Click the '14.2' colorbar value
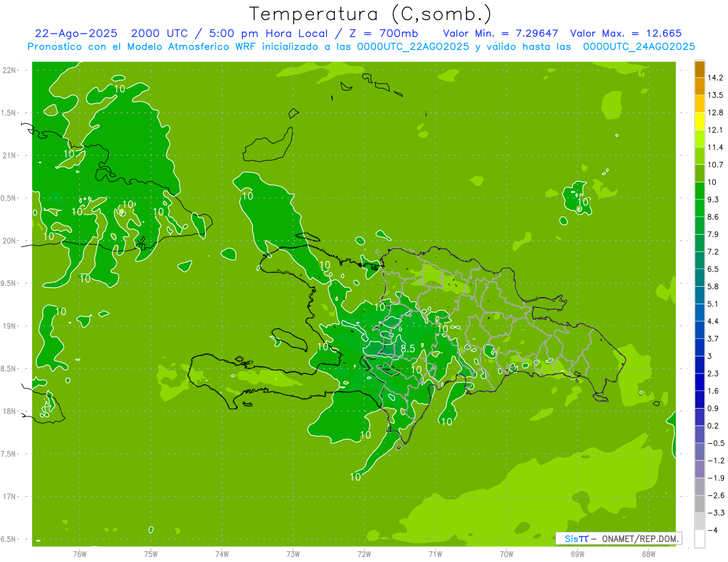728x562 pixels. 716,78
